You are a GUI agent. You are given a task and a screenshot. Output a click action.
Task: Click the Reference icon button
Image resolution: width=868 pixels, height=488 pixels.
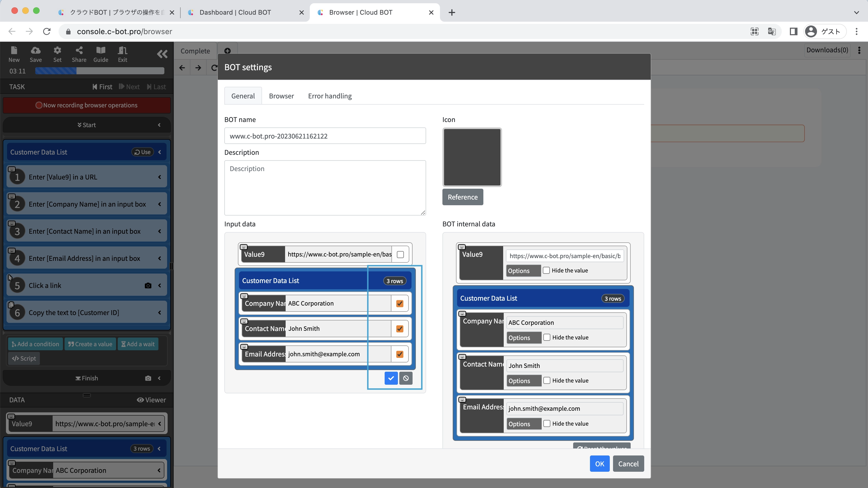[x=462, y=197]
